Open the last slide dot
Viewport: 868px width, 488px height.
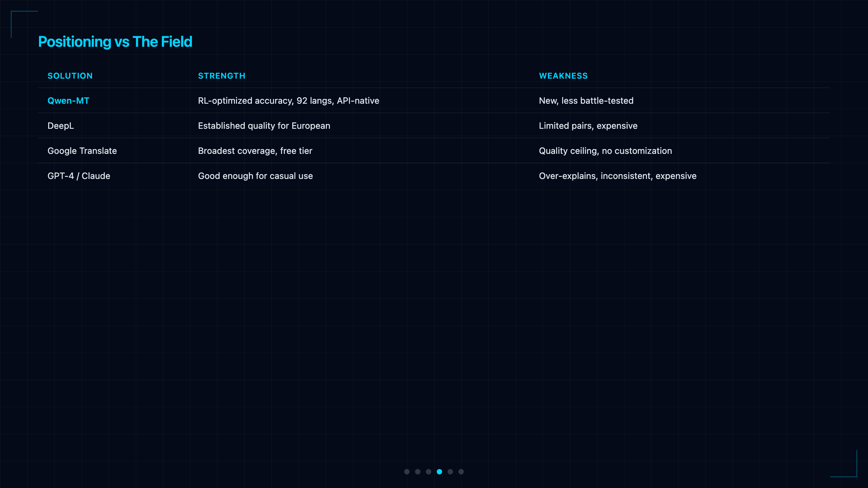click(461, 472)
